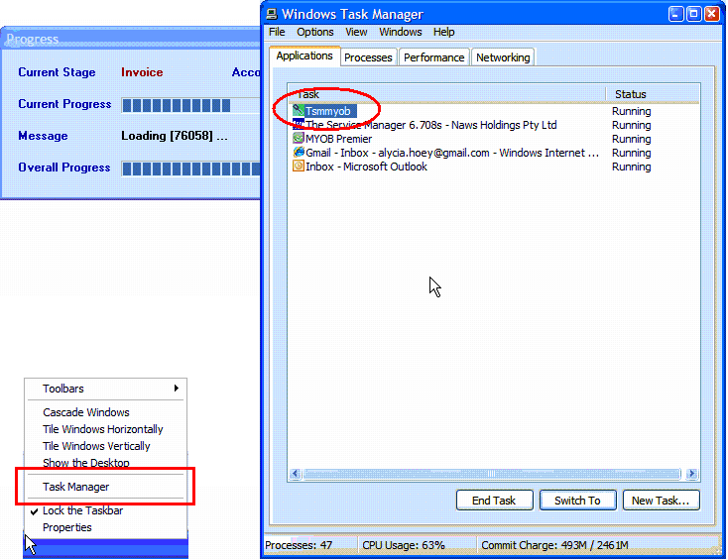Image resolution: width=728 pixels, height=560 pixels.
Task: Toggle the Lock the Taskbar checkmark
Action: point(34,510)
